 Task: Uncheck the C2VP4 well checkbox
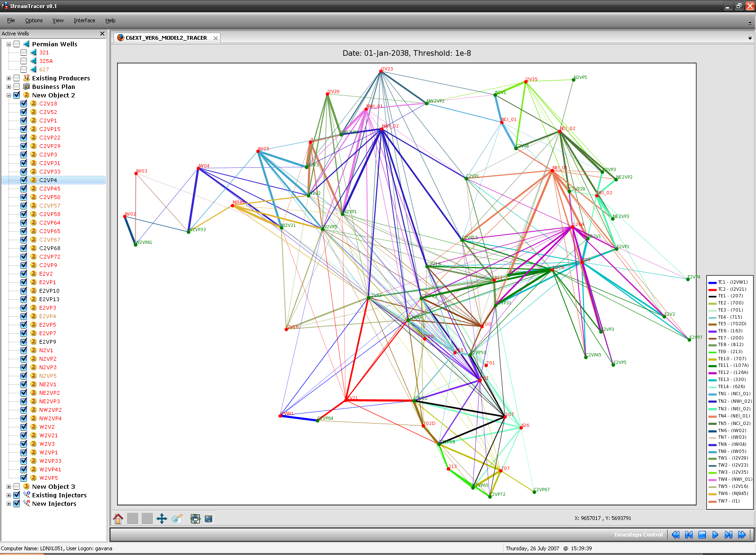24,180
